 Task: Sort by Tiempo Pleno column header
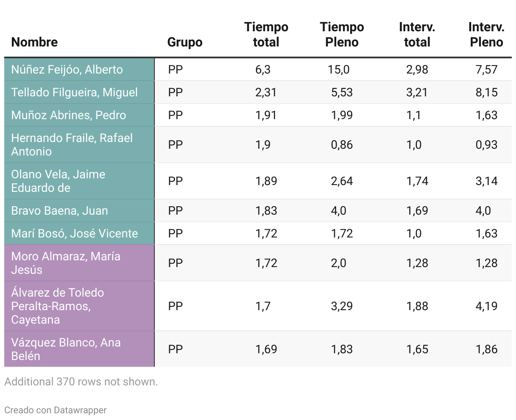[x=342, y=34]
